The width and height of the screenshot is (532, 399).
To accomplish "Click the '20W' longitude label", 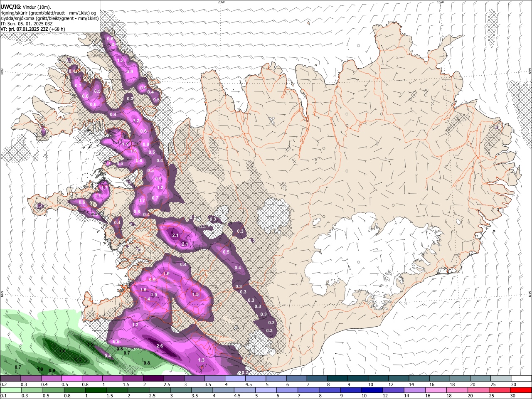I will point(221,2).
